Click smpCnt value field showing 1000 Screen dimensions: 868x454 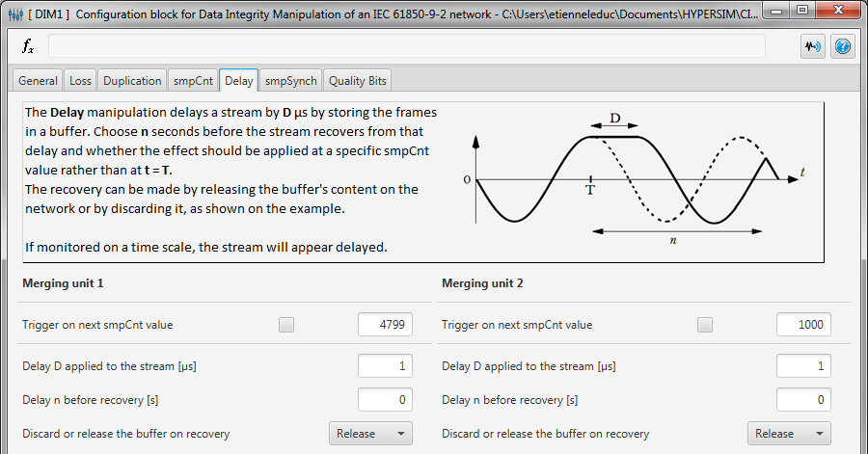(x=803, y=325)
